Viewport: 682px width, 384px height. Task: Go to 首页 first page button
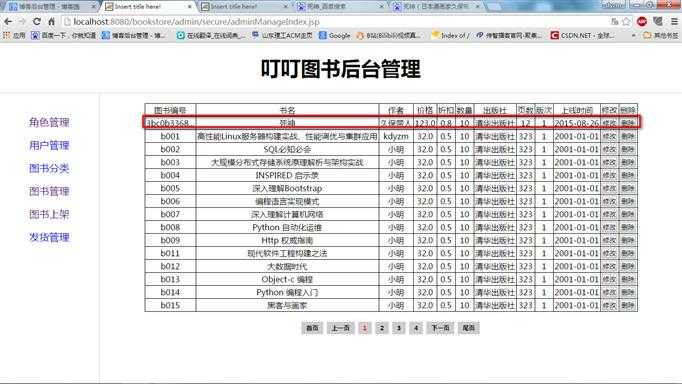pyautogui.click(x=312, y=328)
